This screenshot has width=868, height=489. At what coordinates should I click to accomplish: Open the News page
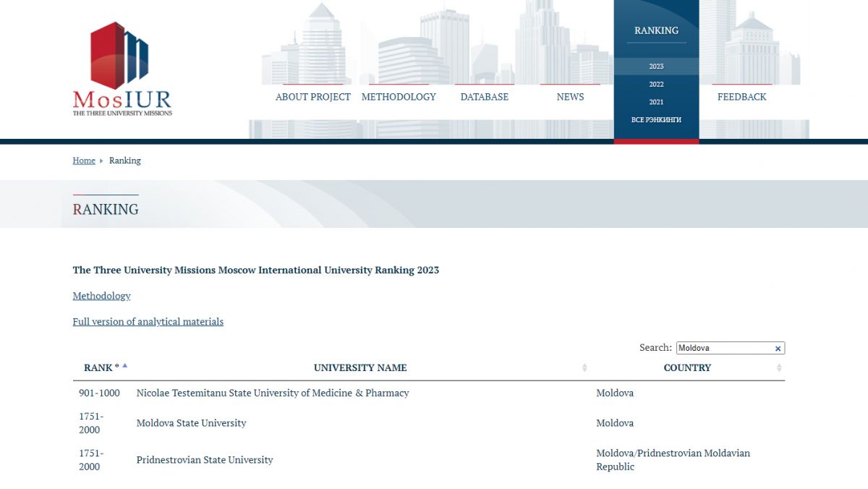tap(570, 97)
